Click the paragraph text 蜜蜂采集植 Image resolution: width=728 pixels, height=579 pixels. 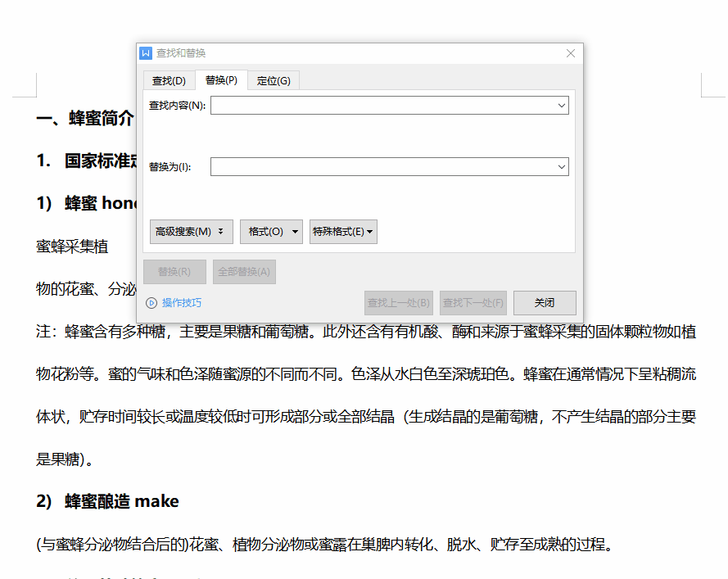point(72,247)
